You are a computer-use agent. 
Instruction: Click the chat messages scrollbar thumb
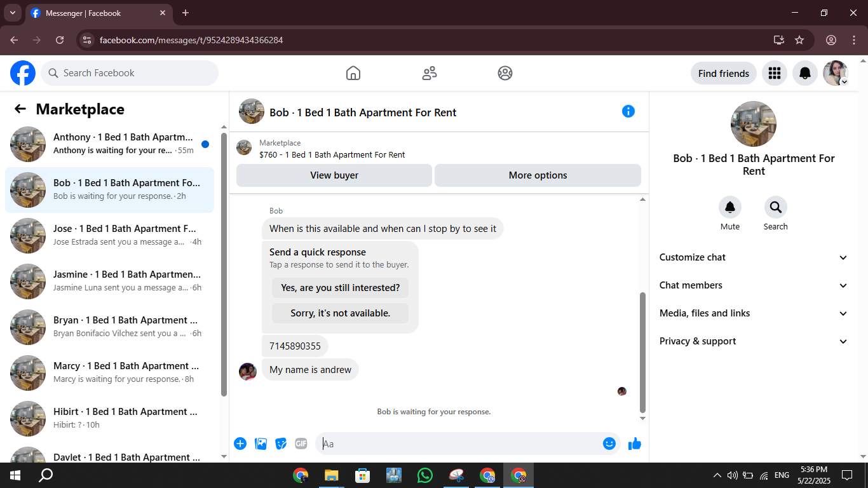pyautogui.click(x=642, y=352)
